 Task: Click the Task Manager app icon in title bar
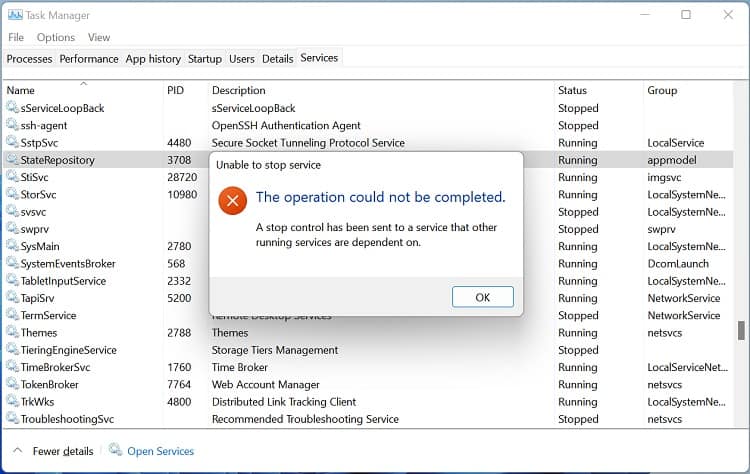pos(15,15)
